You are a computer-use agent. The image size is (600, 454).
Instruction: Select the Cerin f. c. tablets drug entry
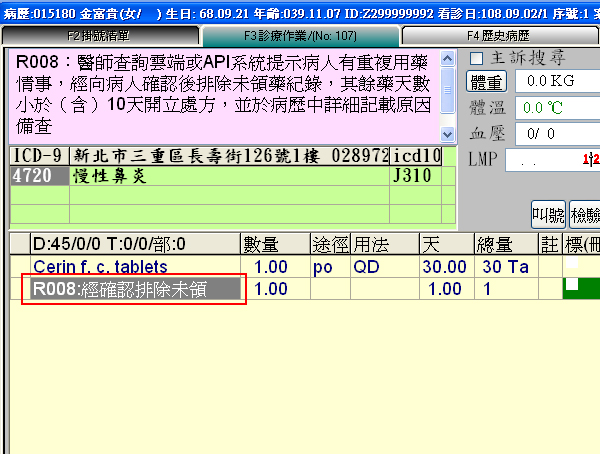[99, 267]
